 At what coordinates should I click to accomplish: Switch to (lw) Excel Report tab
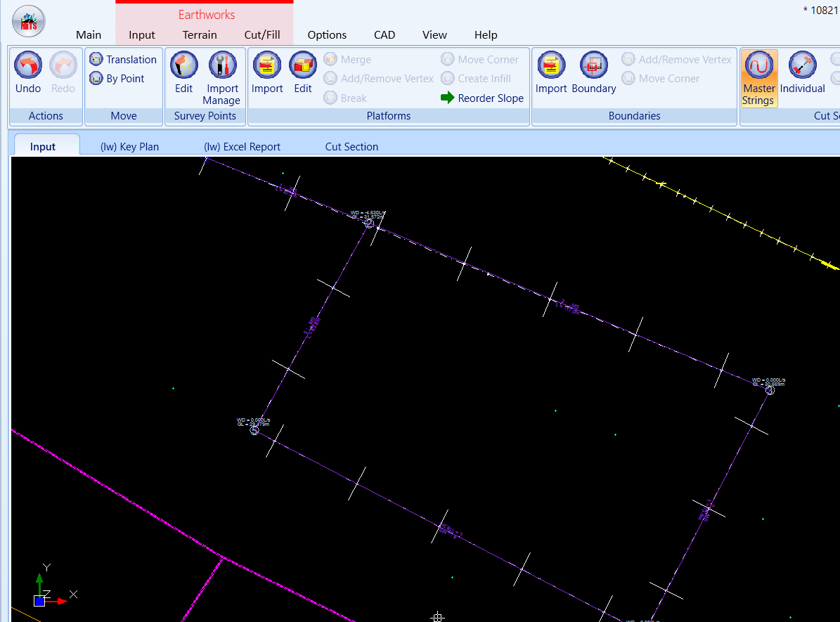point(242,146)
